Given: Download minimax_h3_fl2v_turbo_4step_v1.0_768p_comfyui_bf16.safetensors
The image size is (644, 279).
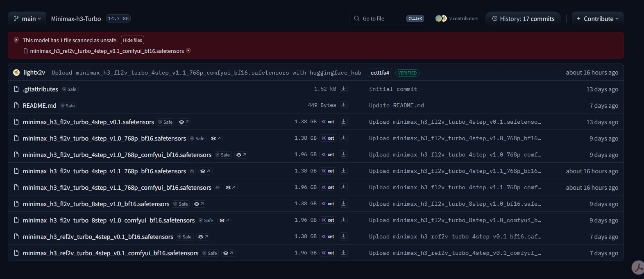Looking at the screenshot, I should click(x=344, y=154).
